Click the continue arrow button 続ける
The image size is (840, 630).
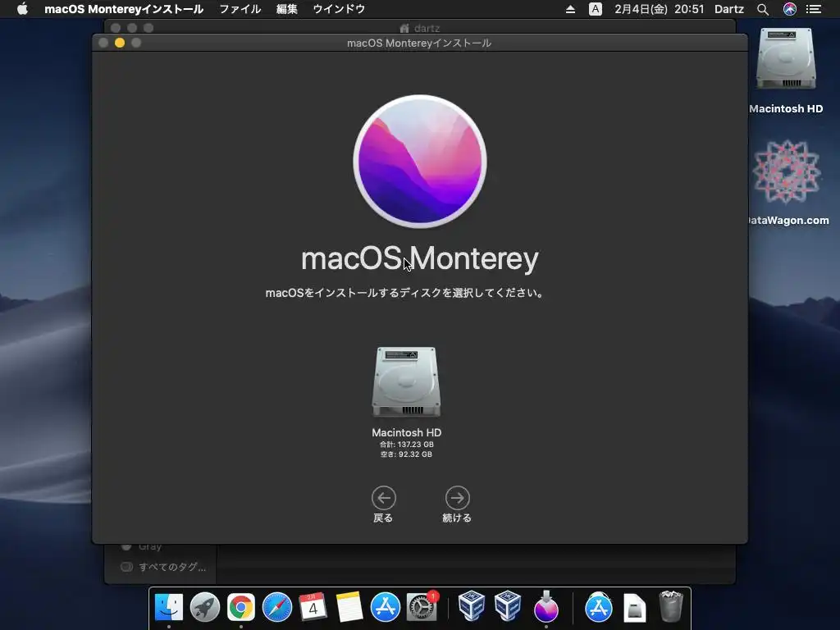[458, 498]
